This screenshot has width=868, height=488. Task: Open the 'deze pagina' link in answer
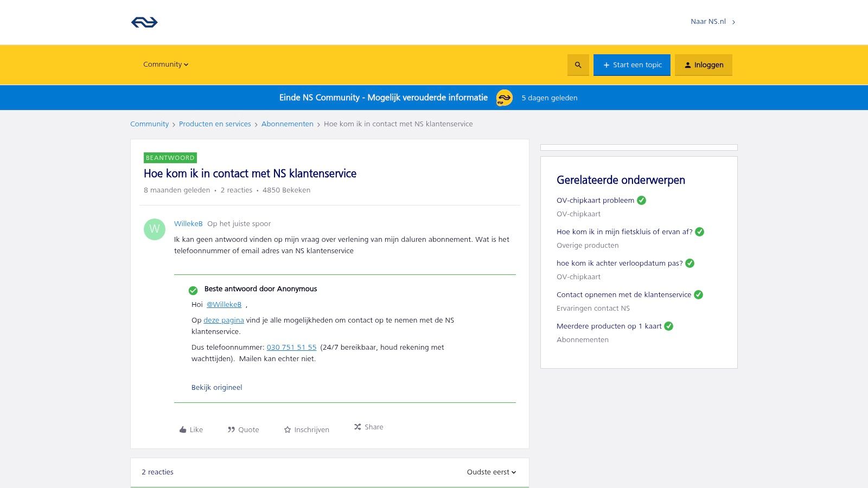pyautogui.click(x=224, y=320)
